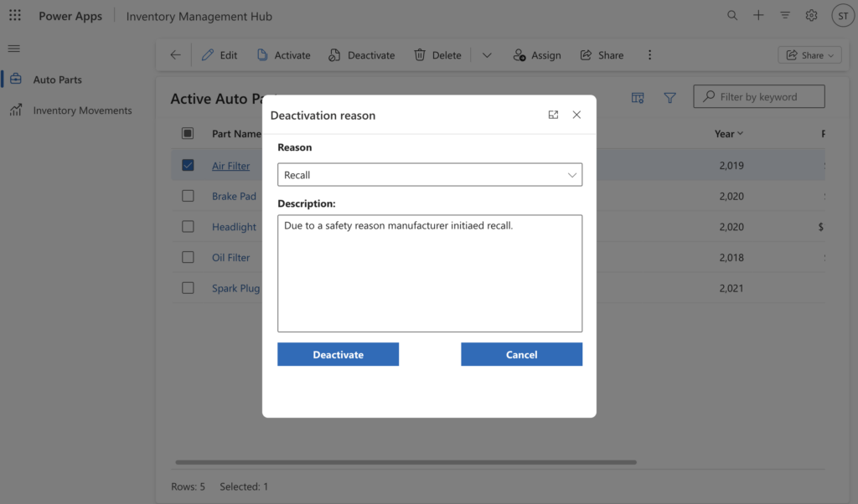Open Inventory Movements in the sidebar
Viewport: 858px width, 504px height.
click(82, 111)
